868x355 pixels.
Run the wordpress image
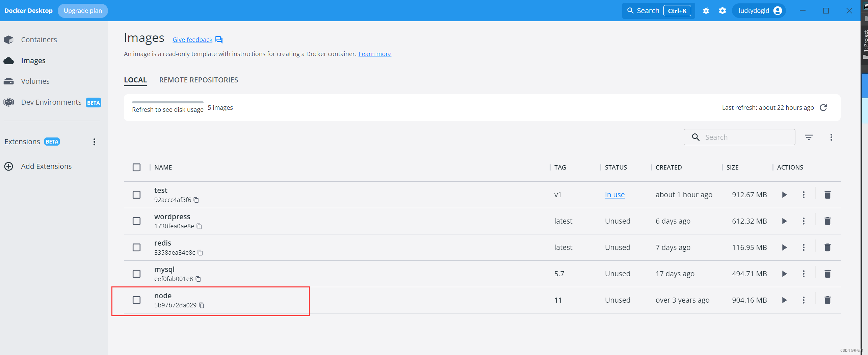tap(785, 221)
